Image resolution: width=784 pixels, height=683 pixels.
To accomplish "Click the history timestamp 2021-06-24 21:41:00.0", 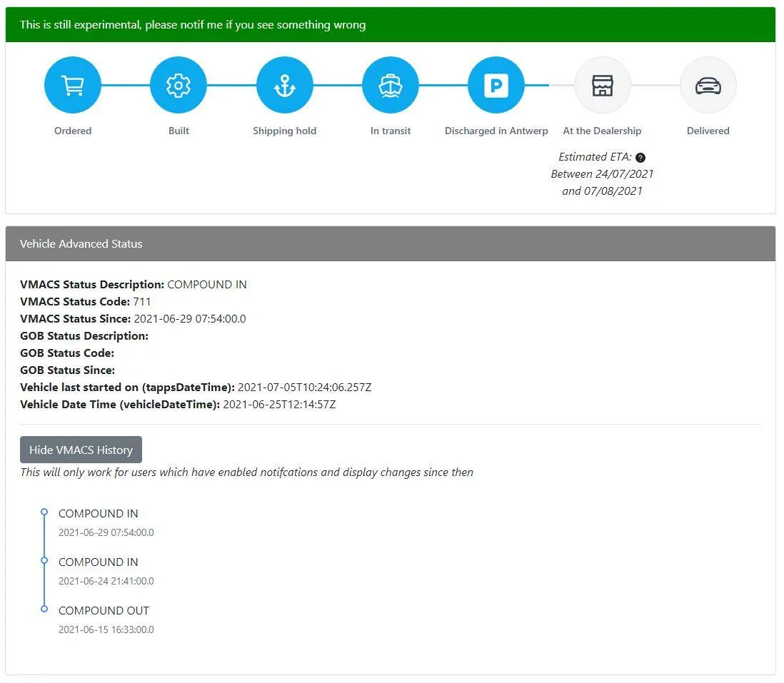I will pyautogui.click(x=106, y=581).
